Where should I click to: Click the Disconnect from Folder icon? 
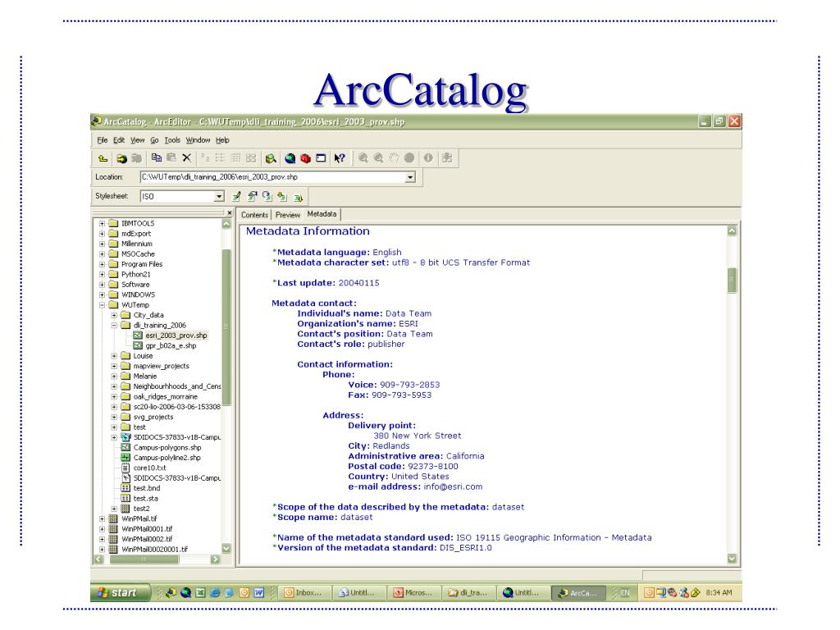tap(137, 158)
